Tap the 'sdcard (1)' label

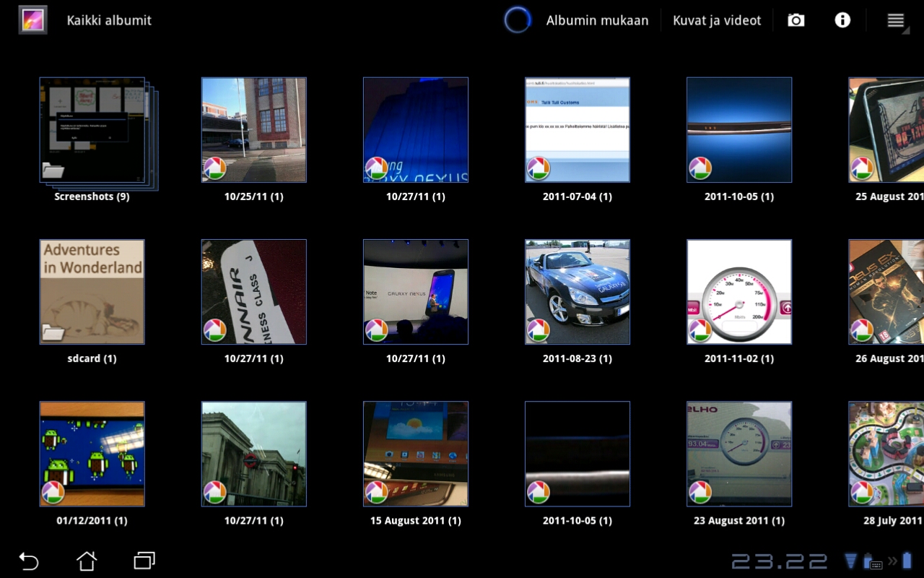(x=92, y=358)
